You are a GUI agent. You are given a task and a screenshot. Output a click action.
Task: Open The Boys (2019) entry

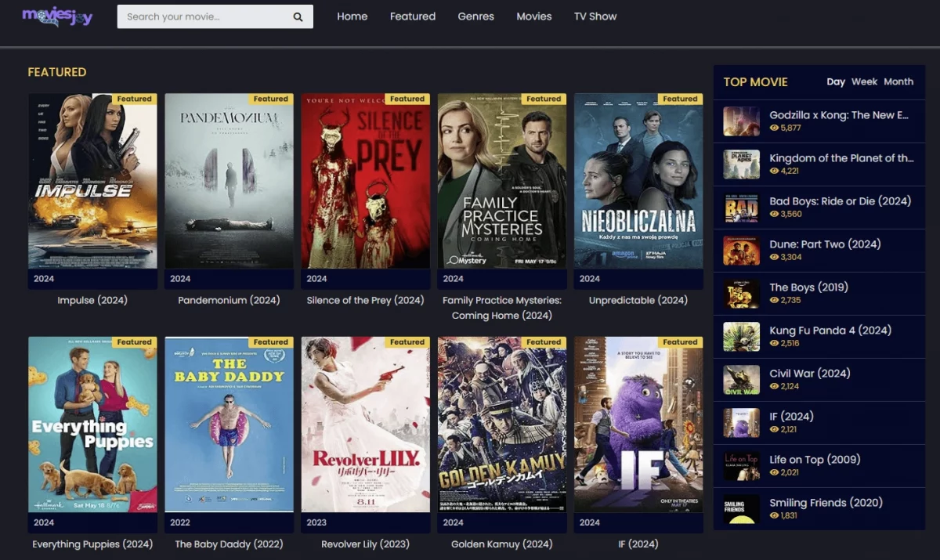click(x=808, y=287)
